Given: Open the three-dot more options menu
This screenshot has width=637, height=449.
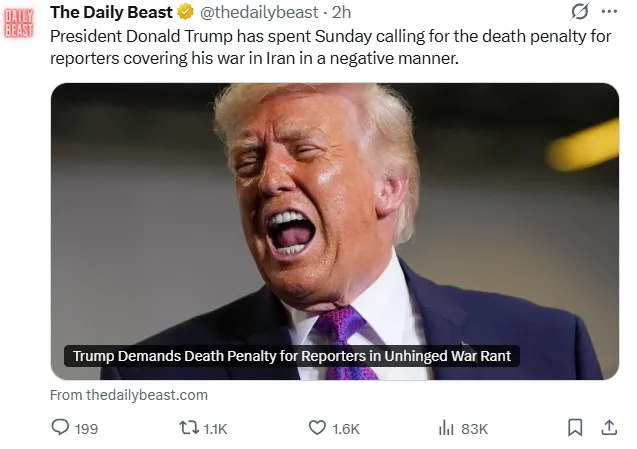Looking at the screenshot, I should coord(609,12).
